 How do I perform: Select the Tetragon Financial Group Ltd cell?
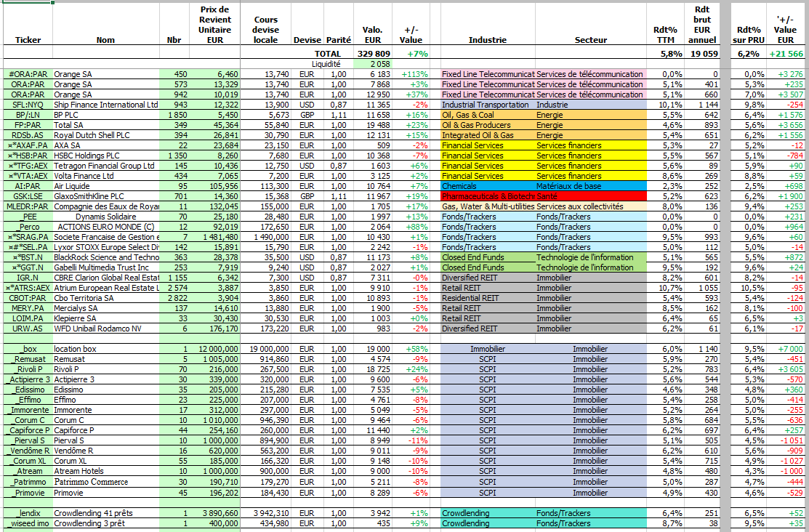[106, 166]
